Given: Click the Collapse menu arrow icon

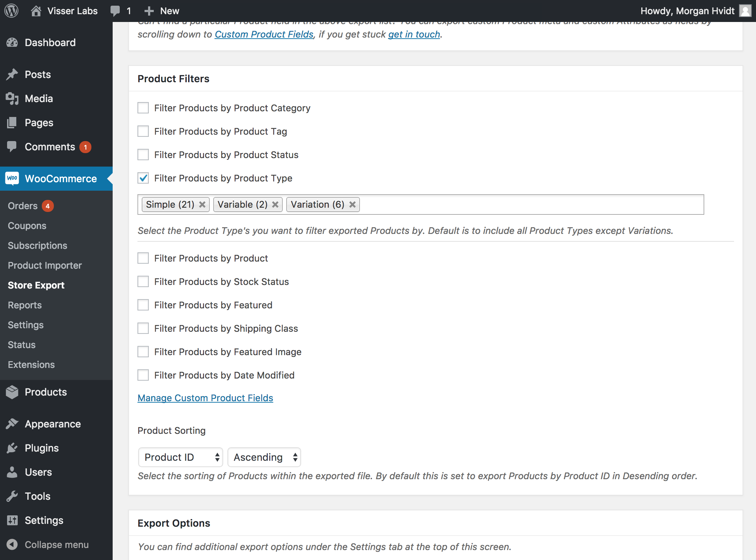Looking at the screenshot, I should (x=12, y=544).
